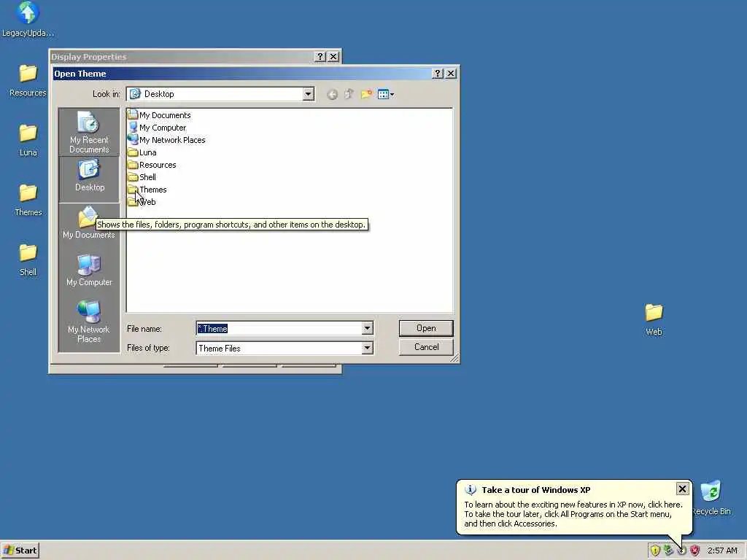
Task: Click red security alert shield tray icon
Action: coord(695,551)
